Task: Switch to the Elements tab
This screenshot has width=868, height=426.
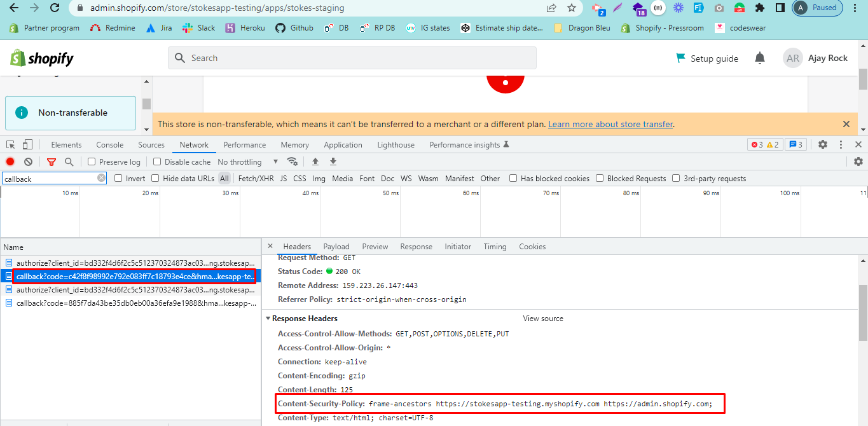Action: click(66, 145)
